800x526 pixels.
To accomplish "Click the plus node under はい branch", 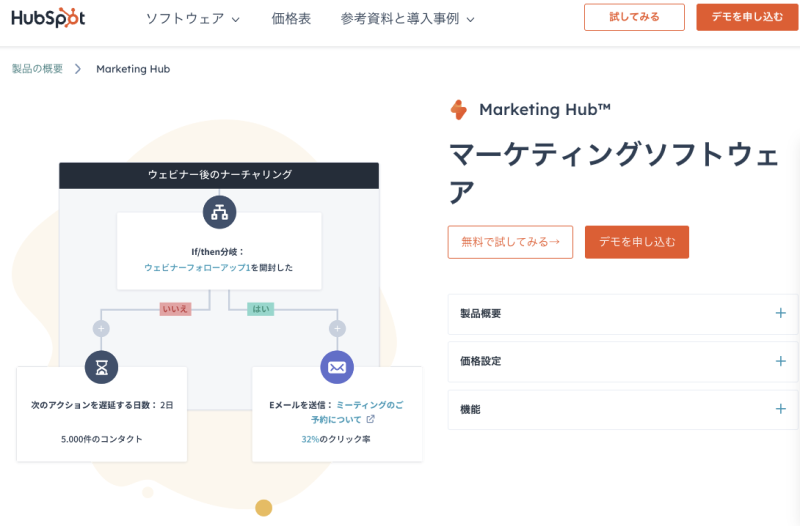I will 337,329.
